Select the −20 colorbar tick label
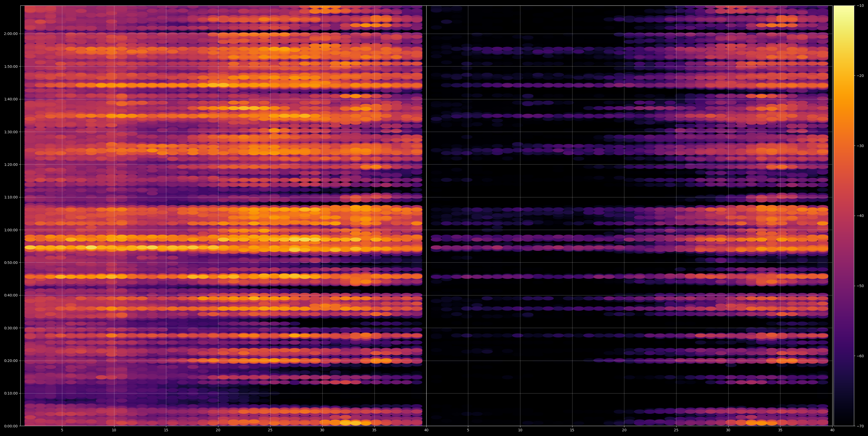 (860, 76)
